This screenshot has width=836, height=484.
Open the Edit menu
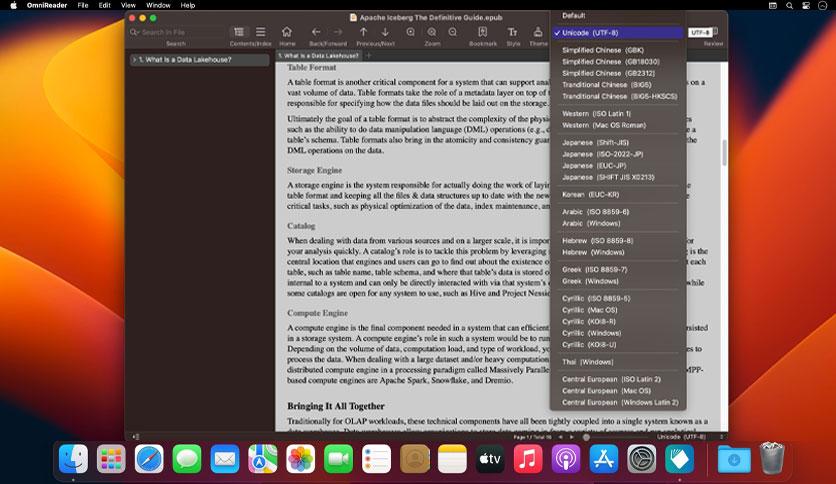[x=104, y=5]
